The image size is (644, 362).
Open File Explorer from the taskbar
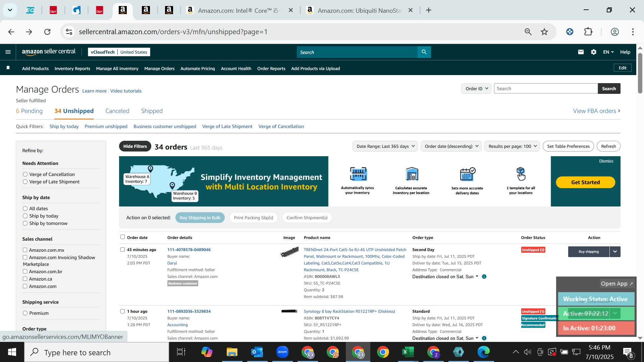point(232,352)
